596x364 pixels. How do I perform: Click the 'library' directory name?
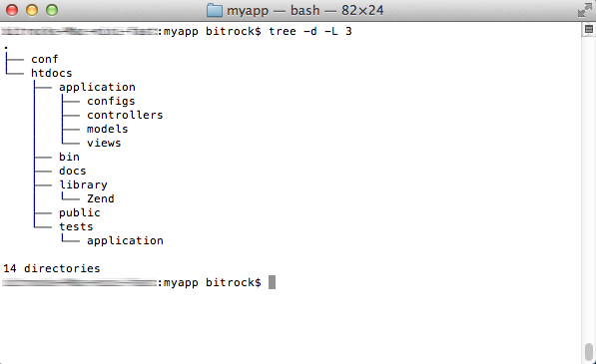pos(83,184)
